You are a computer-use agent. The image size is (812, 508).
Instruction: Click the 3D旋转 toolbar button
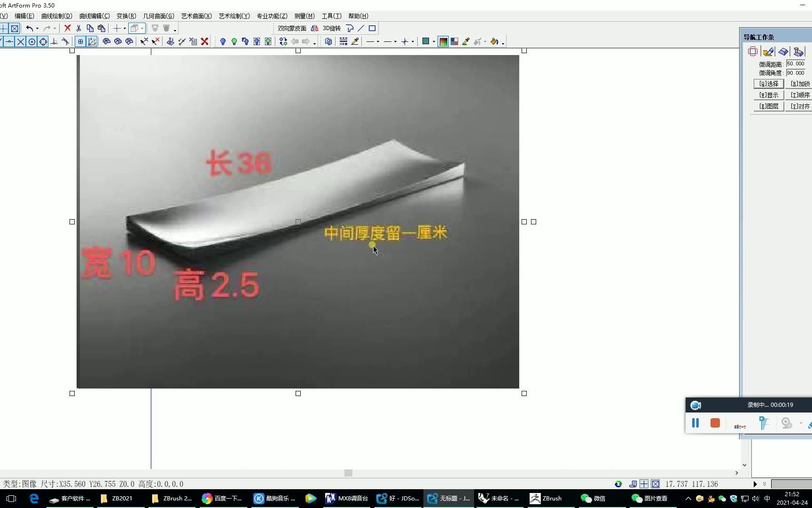click(332, 28)
